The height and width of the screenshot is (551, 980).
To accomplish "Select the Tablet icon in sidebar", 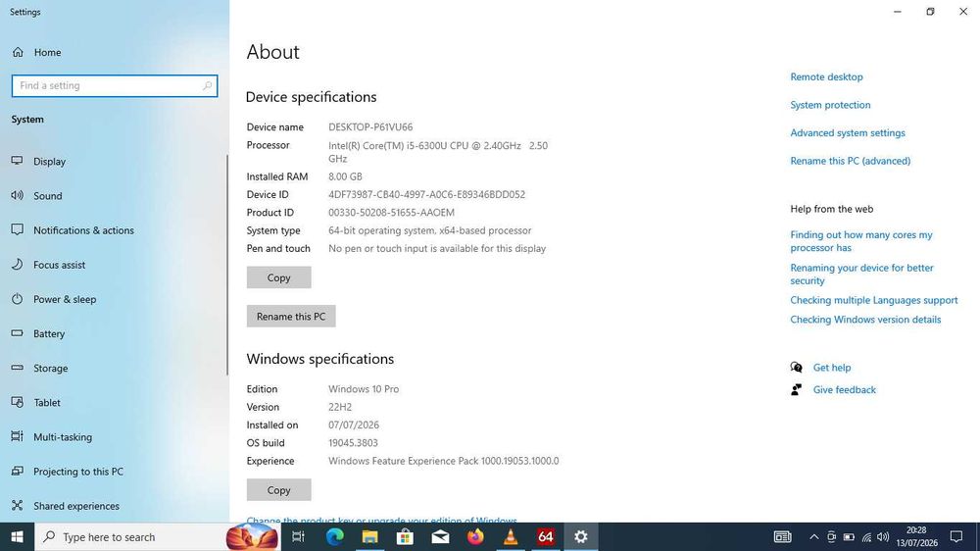I will 18,402.
